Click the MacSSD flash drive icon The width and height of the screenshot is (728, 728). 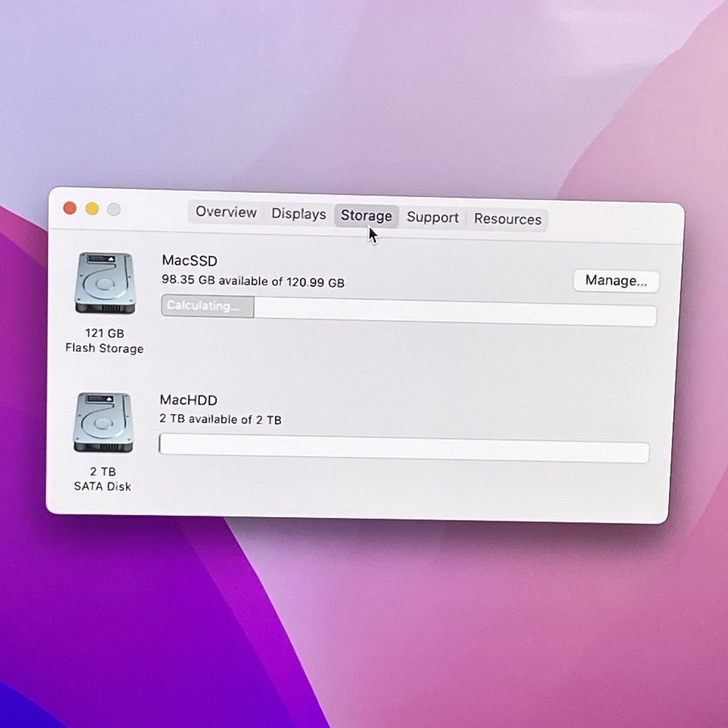click(105, 283)
